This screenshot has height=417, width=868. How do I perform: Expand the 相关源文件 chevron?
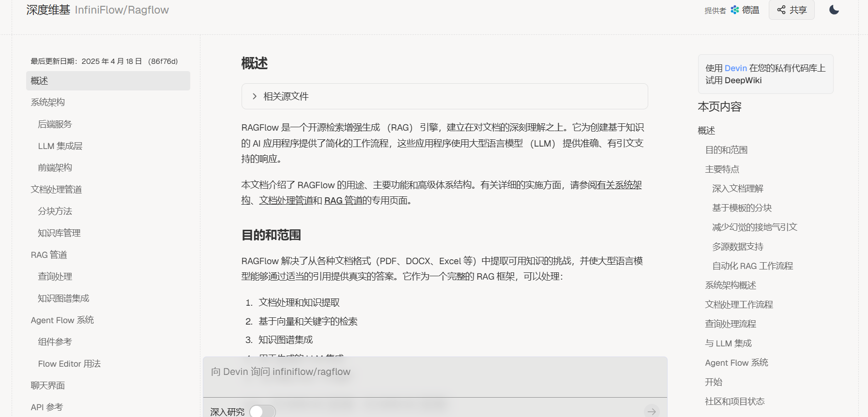(x=255, y=96)
